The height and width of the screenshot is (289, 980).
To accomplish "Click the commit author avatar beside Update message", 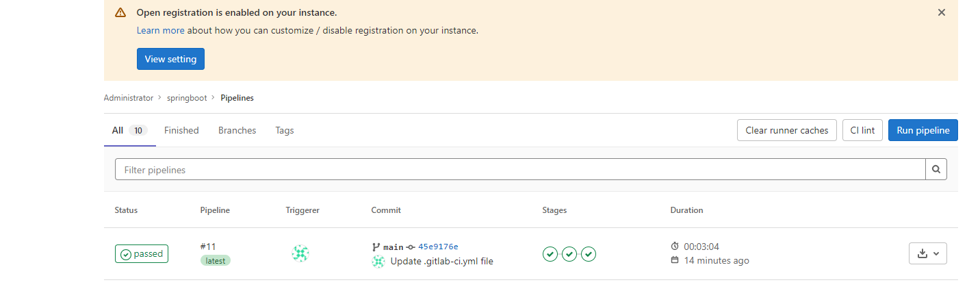I will (378, 261).
